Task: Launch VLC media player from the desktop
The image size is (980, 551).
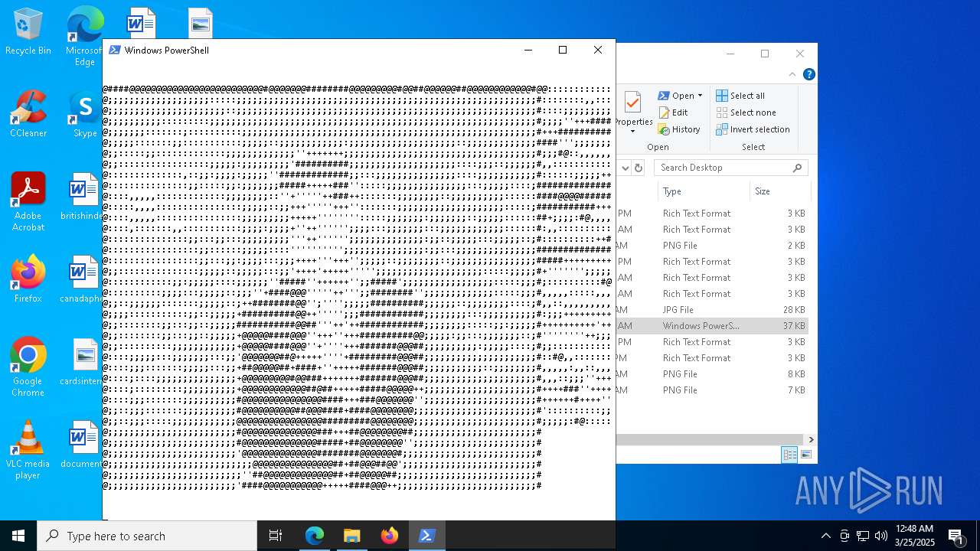Action: (x=28, y=450)
